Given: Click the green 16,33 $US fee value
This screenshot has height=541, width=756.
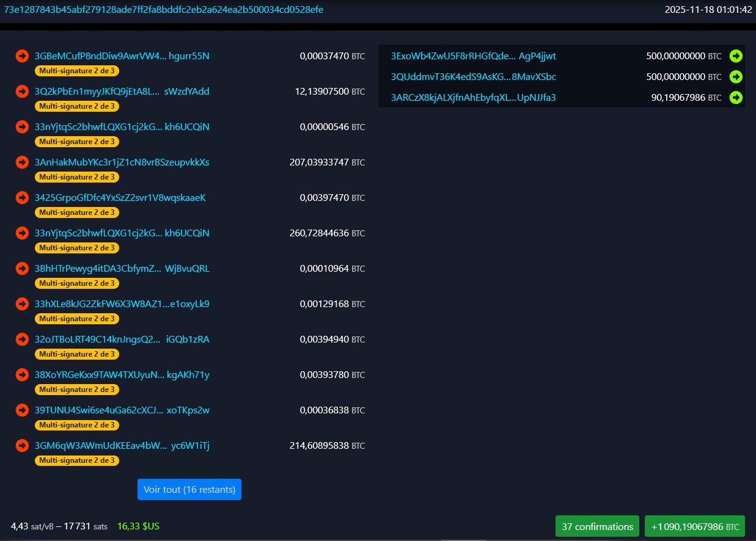Looking at the screenshot, I should (x=138, y=526).
